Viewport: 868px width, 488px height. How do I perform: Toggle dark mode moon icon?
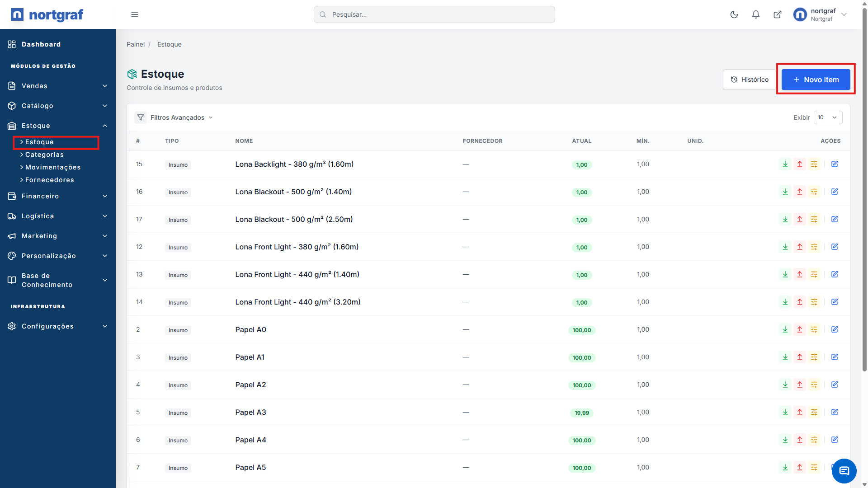734,14
